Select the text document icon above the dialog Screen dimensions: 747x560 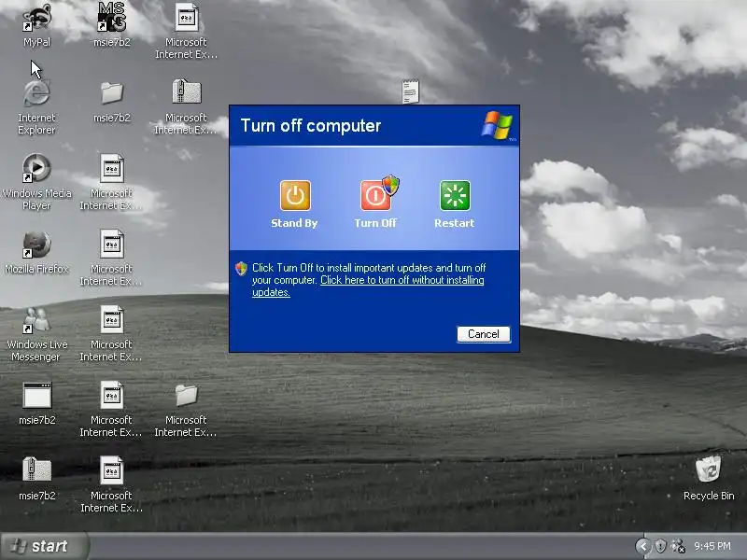tap(411, 91)
